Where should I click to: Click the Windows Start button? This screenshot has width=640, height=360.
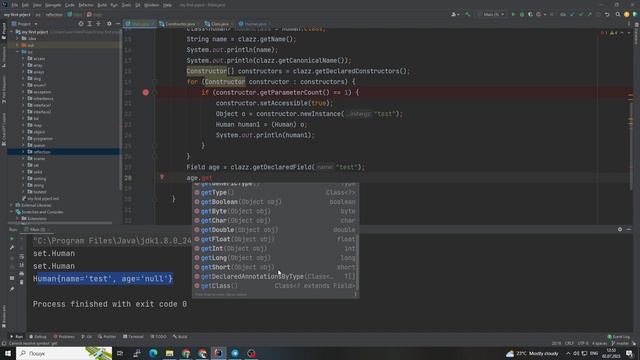point(8,353)
